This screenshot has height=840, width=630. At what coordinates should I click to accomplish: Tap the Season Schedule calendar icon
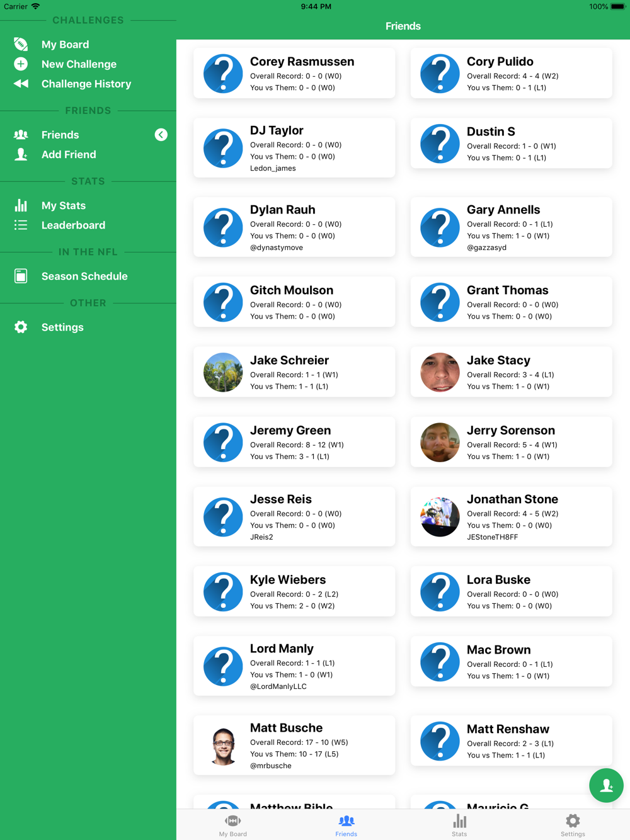tap(21, 276)
